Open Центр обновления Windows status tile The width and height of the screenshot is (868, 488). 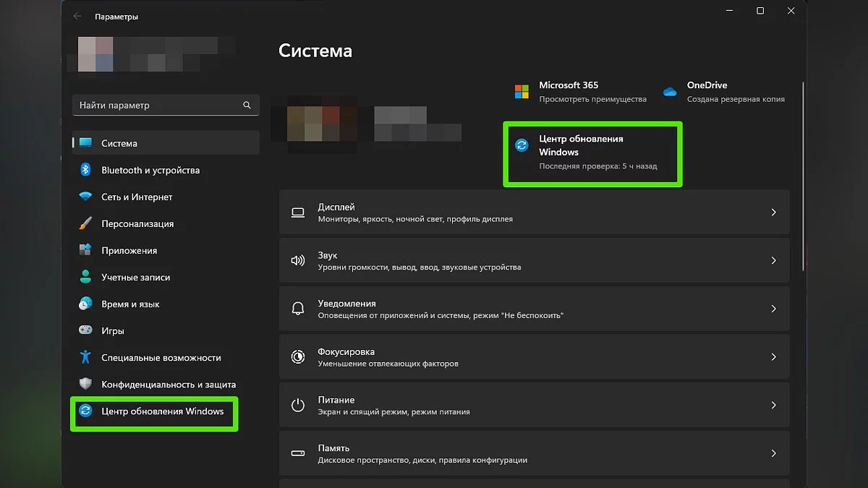(592, 153)
